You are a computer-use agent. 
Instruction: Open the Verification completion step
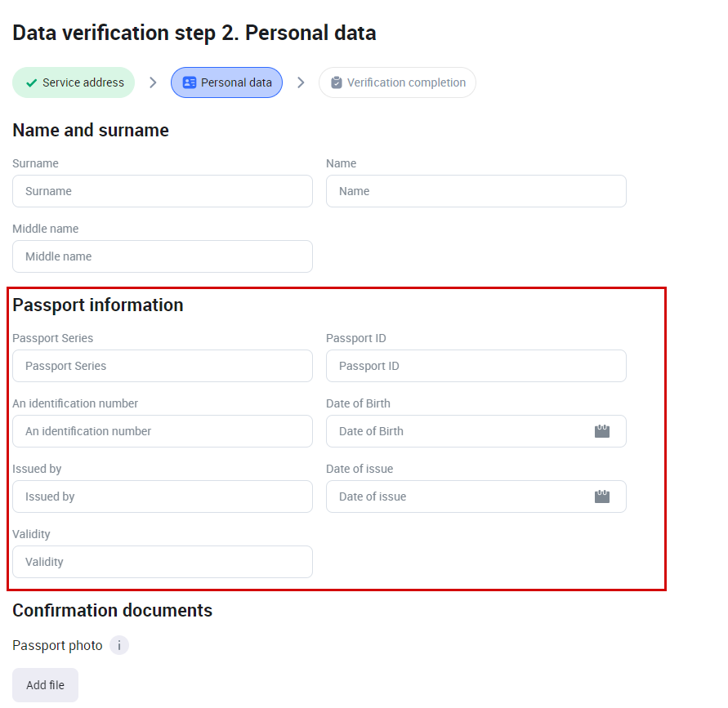coord(405,82)
